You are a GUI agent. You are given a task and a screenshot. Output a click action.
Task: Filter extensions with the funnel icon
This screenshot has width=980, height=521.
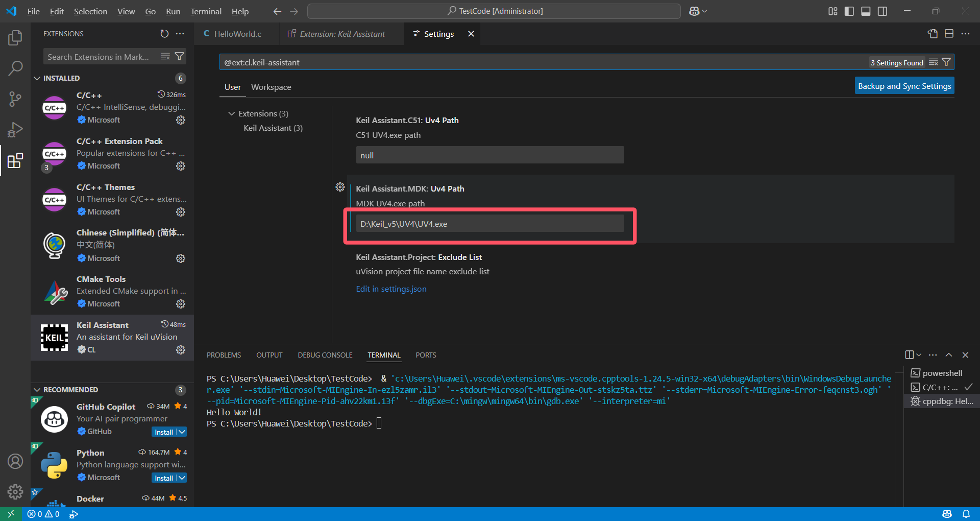click(x=179, y=56)
